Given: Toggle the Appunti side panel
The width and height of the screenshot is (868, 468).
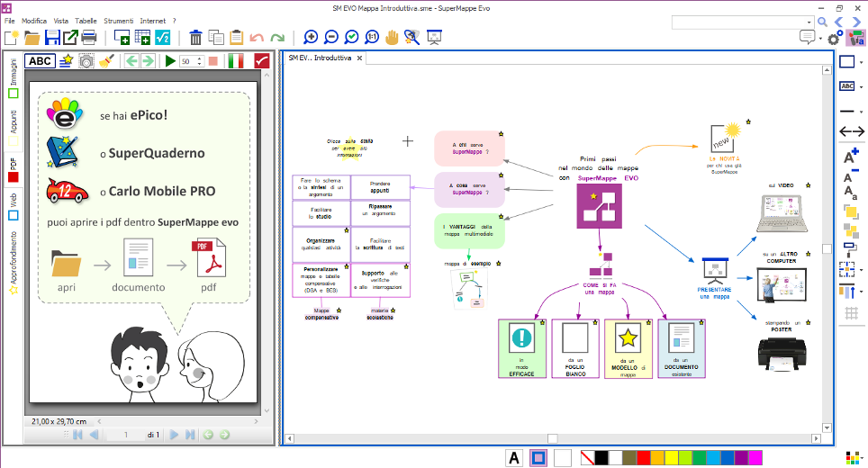Looking at the screenshot, I should pos(14,127).
